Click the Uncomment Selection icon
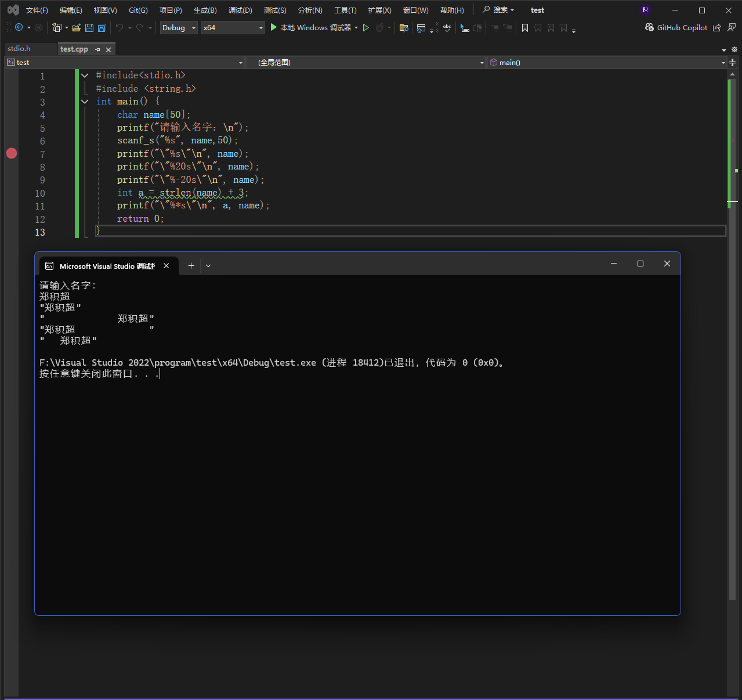Screen dimensions: 742x700 [x=477, y=27]
